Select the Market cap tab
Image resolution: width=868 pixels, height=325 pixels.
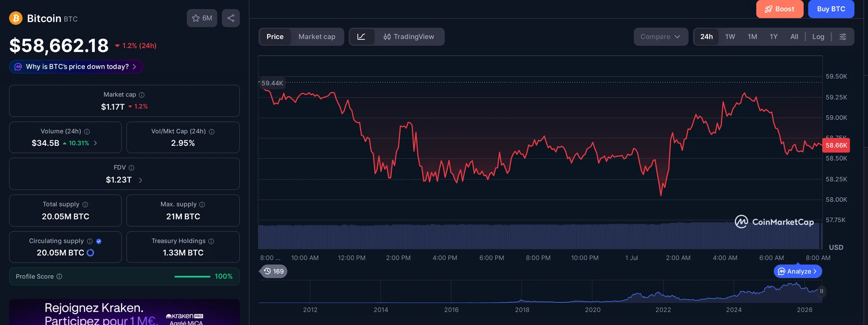317,37
